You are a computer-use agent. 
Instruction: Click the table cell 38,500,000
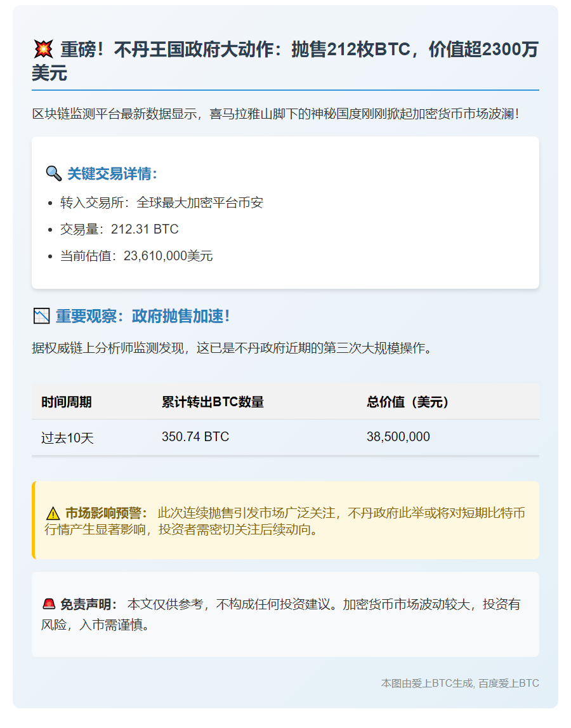pos(398,437)
